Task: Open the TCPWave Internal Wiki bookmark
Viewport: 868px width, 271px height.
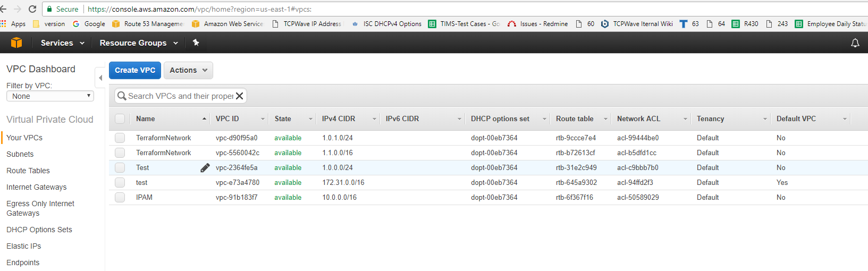Action: pos(637,24)
